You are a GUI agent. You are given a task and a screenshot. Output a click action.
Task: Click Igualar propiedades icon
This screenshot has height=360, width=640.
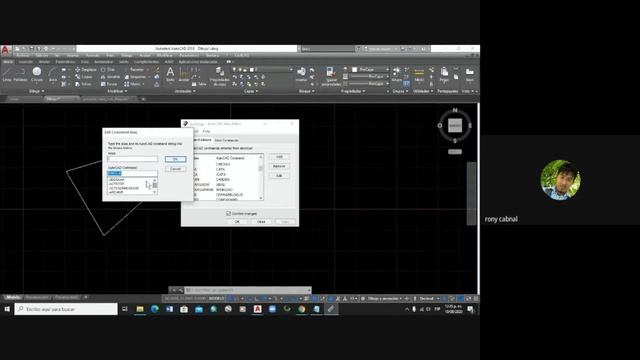331,76
